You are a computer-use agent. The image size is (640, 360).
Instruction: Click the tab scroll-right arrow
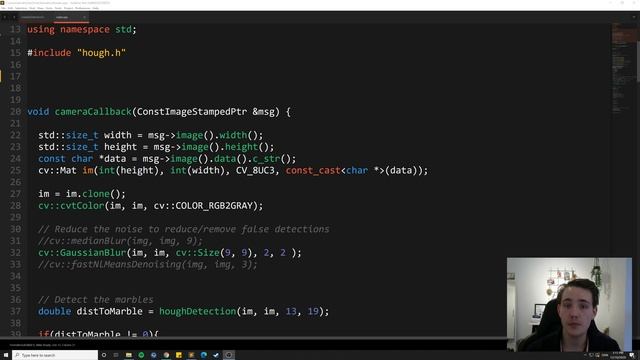[x=14, y=17]
